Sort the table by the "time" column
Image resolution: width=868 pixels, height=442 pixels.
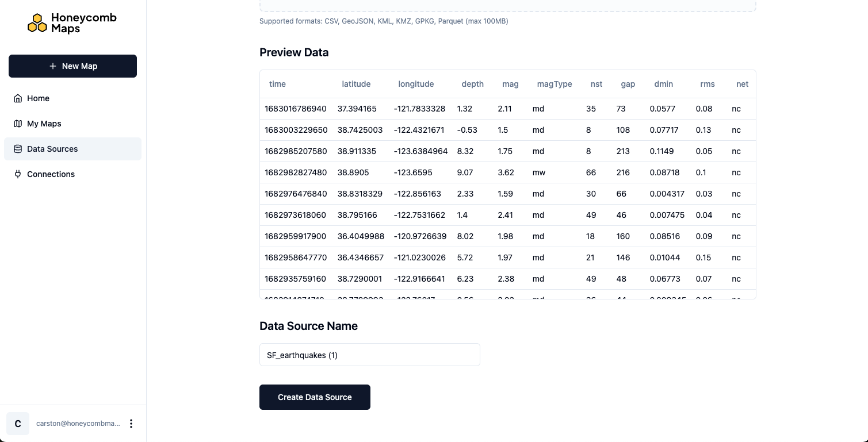(x=277, y=84)
